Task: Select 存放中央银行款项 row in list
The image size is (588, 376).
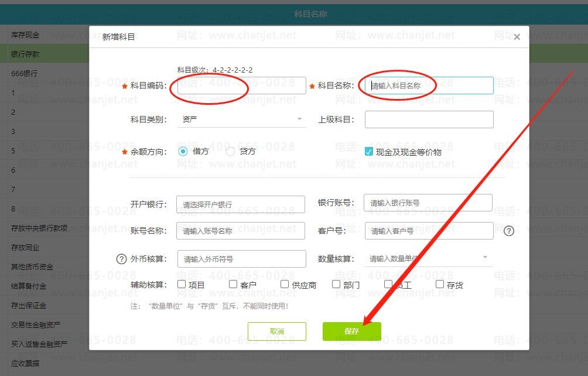Action: point(45,228)
